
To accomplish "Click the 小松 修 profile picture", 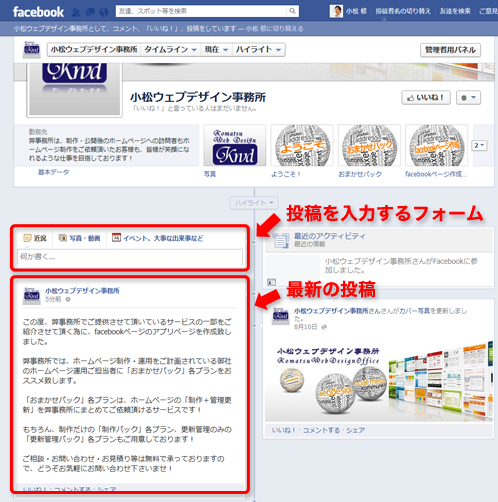I will point(336,11).
